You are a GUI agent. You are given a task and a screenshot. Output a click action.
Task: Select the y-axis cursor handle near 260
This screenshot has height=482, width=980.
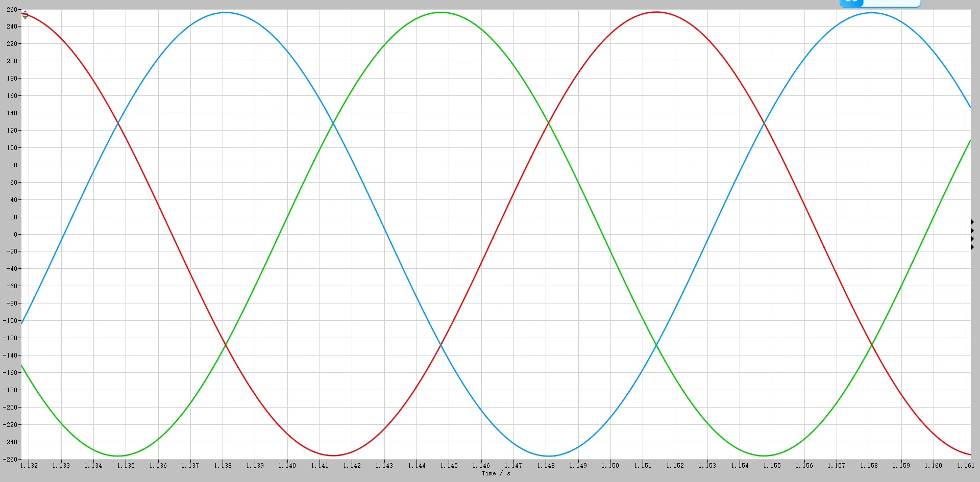click(25, 15)
